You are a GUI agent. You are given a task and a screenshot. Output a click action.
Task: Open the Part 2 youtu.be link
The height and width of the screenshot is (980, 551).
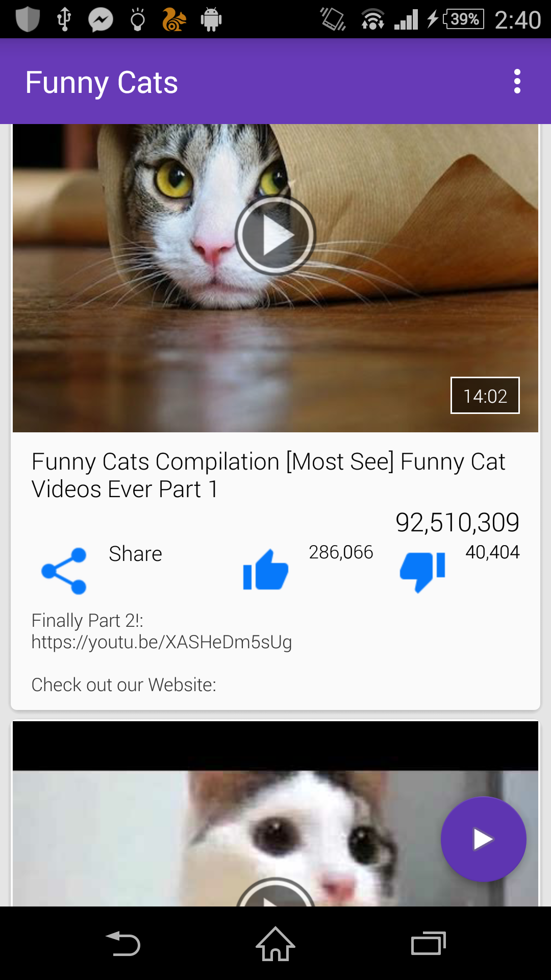162,642
